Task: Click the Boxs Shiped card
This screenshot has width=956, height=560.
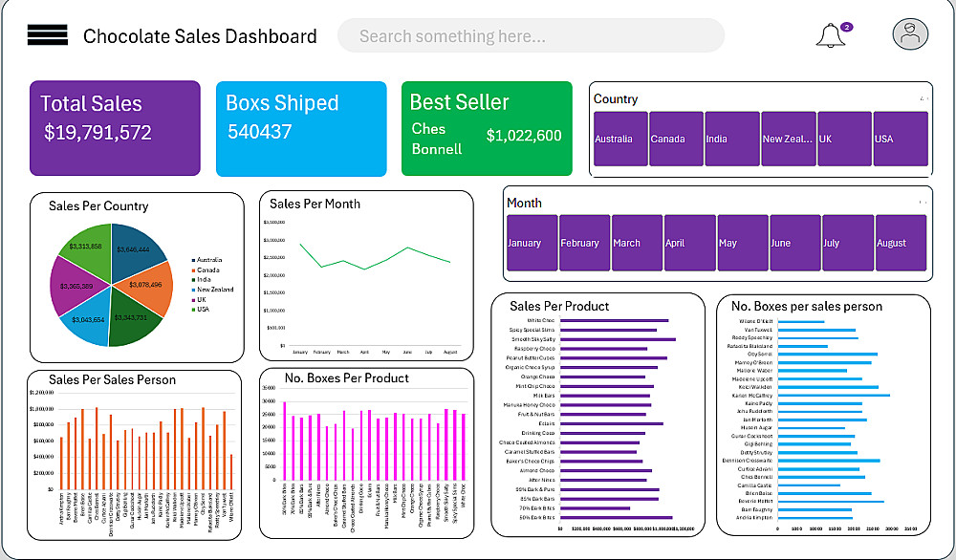Action: [301, 128]
